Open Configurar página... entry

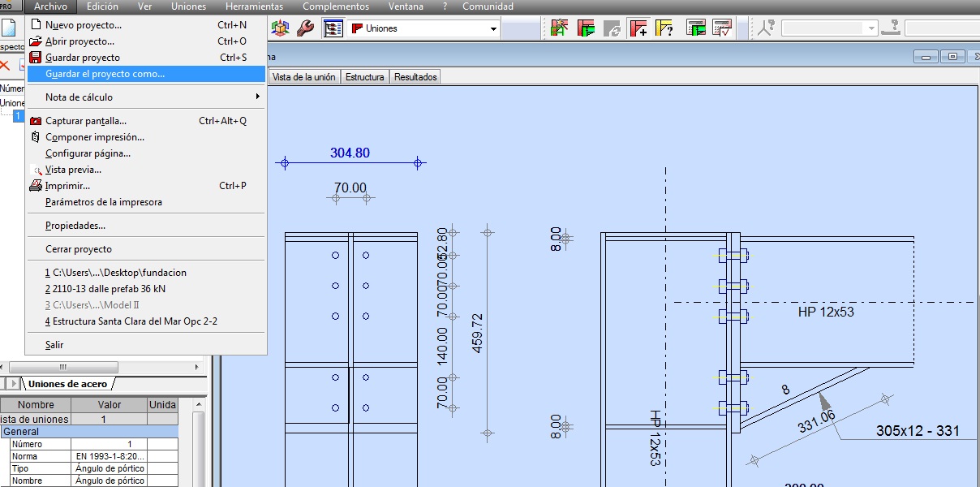pos(146,153)
